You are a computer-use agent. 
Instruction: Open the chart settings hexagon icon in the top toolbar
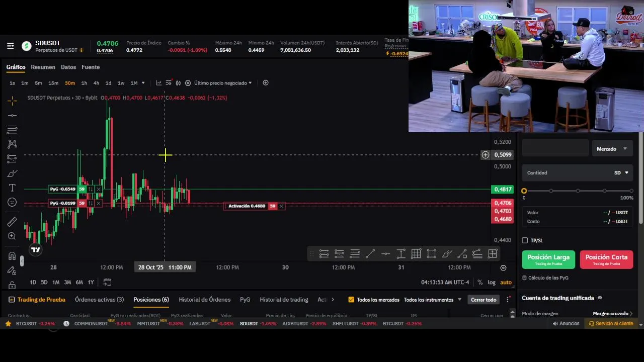click(188, 83)
